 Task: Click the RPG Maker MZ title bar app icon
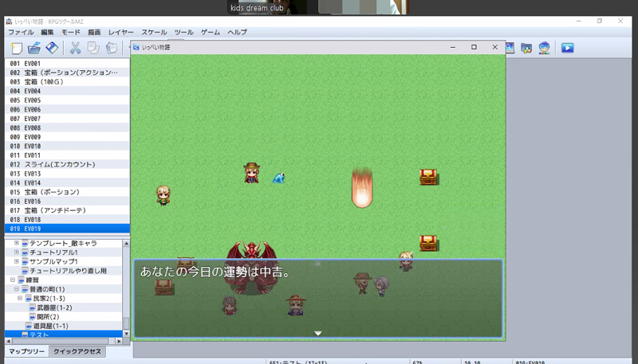point(9,22)
